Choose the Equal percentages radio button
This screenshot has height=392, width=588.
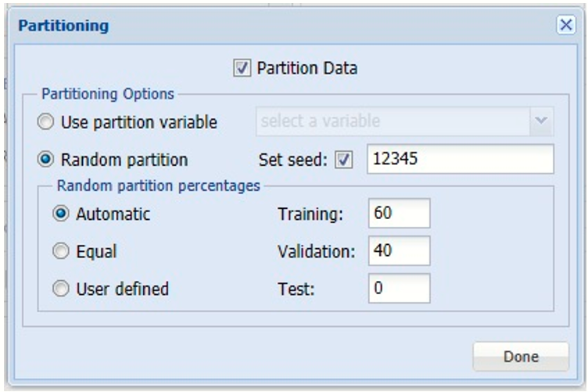point(61,251)
